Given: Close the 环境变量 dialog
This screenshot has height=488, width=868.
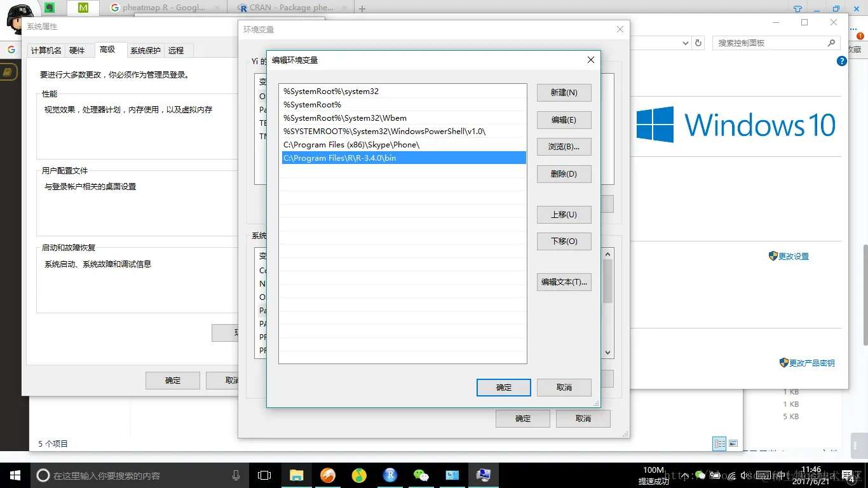Looking at the screenshot, I should 620,29.
